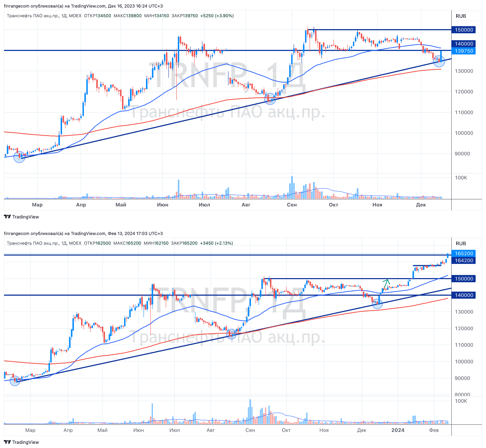Click МИН162150 in the lower chart legend
Viewport: 486px width, 448px height.
point(156,243)
